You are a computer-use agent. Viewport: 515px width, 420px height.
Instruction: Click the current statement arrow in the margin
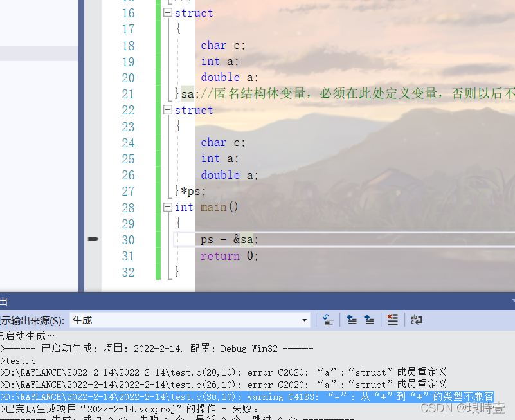(x=93, y=239)
